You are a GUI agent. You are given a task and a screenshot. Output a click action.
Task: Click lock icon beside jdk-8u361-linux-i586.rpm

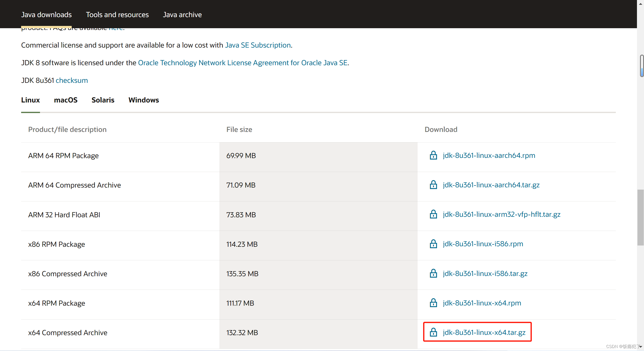coord(433,244)
